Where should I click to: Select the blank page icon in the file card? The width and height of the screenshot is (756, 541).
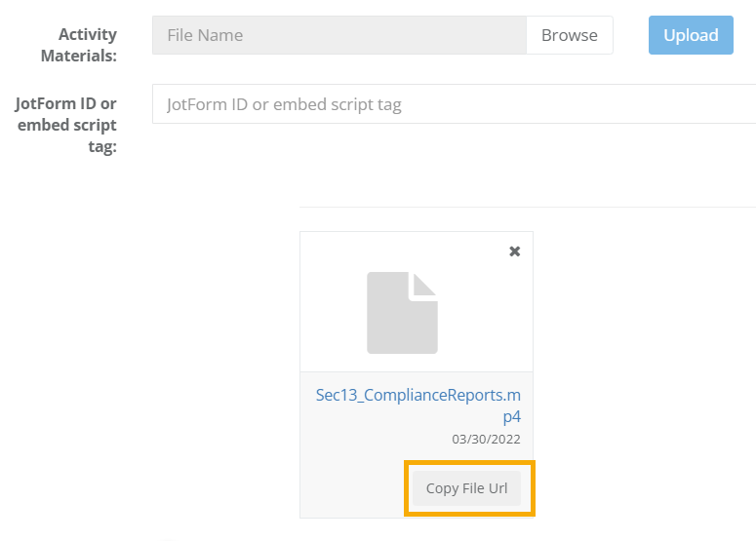coord(402,313)
